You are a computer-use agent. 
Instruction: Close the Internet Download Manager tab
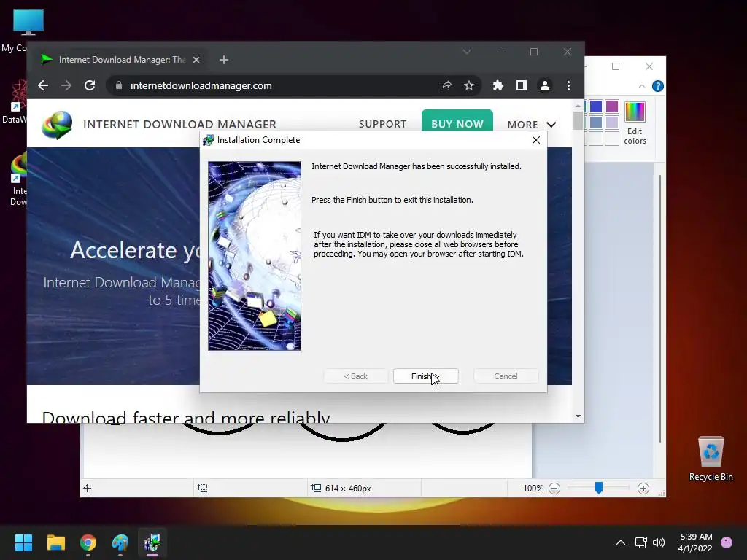coord(196,60)
